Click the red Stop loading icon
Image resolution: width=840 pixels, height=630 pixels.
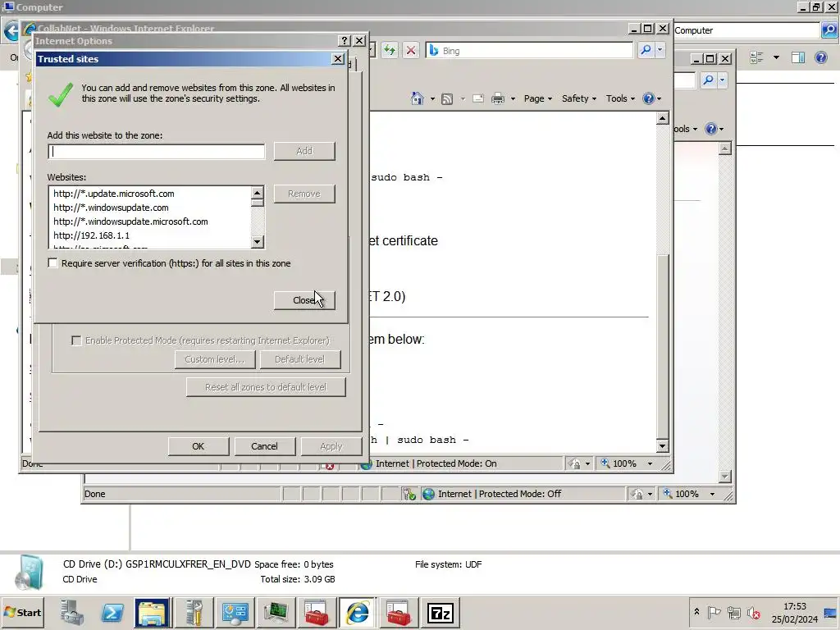[411, 50]
